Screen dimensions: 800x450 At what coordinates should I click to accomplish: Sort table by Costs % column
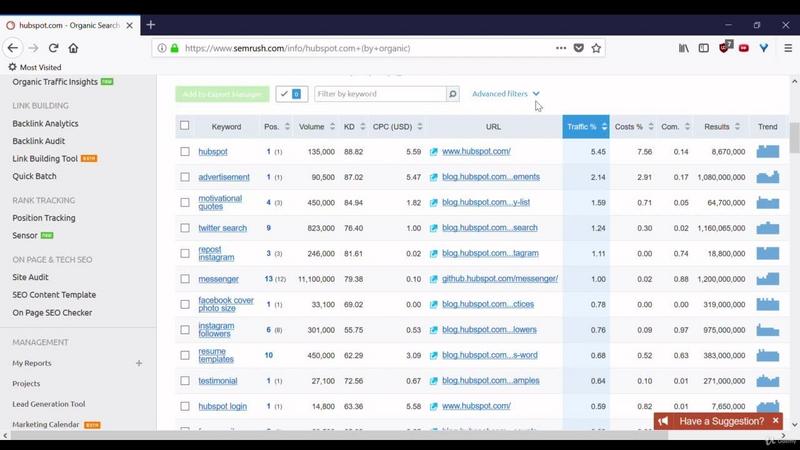click(x=634, y=127)
